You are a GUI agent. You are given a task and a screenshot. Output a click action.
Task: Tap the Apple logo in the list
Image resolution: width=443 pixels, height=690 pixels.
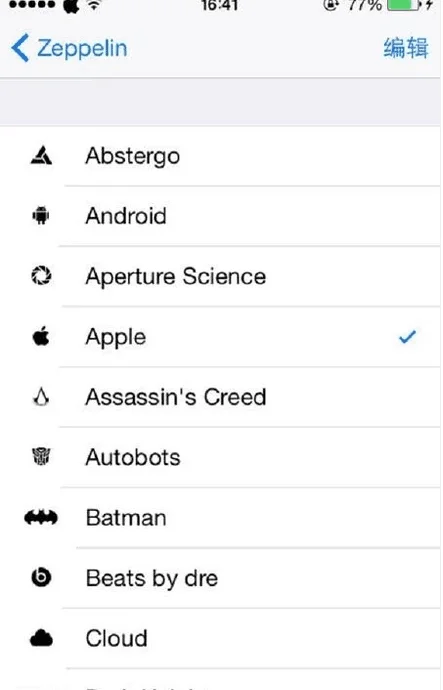(x=41, y=337)
